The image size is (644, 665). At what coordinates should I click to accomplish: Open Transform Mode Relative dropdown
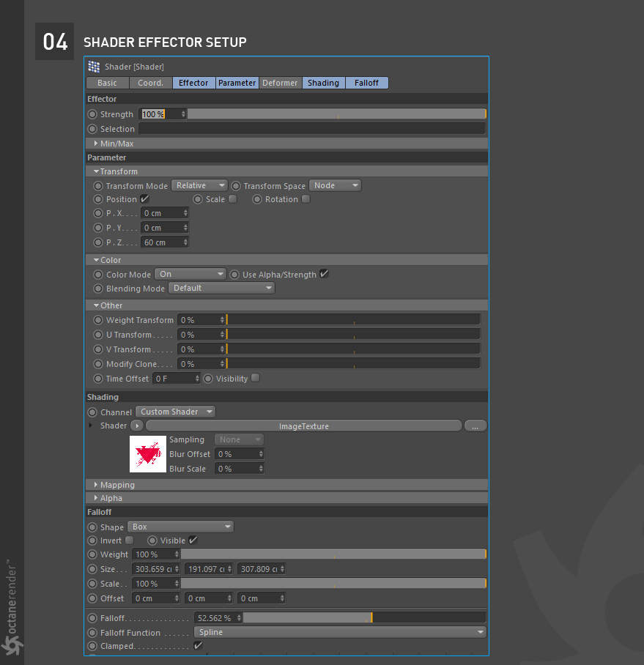199,185
